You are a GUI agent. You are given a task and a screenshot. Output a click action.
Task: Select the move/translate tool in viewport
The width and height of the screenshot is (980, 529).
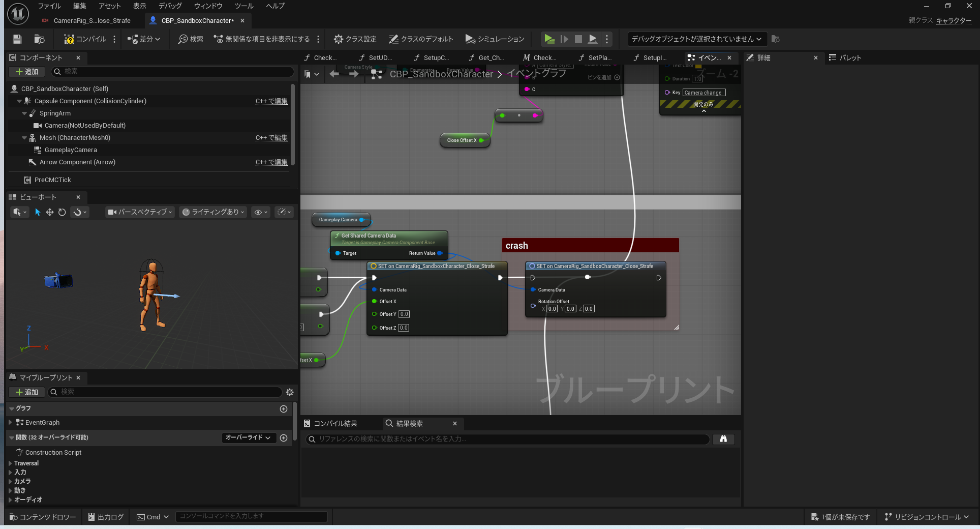tap(50, 212)
